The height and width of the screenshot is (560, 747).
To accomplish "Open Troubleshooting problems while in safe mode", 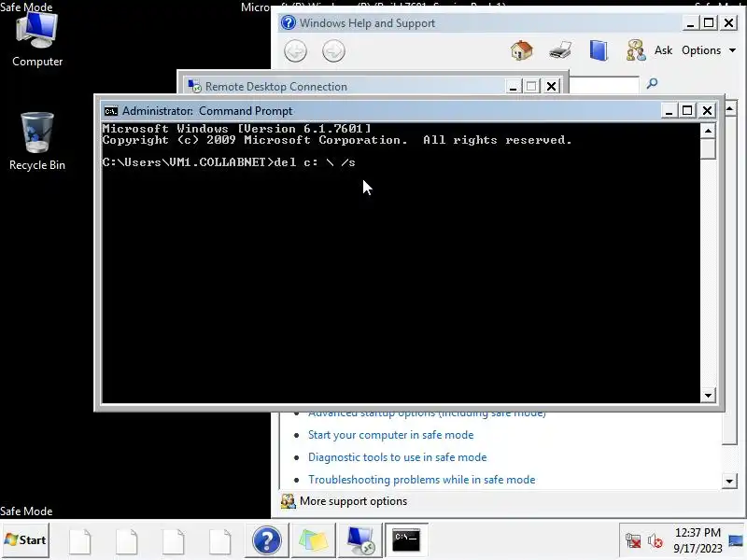I will [422, 480].
